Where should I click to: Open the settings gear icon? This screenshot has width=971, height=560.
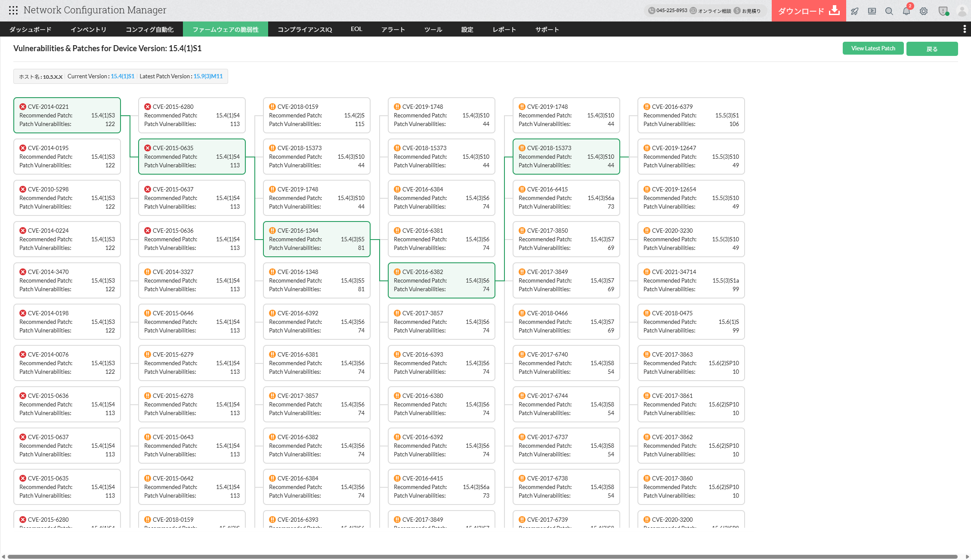924,11
